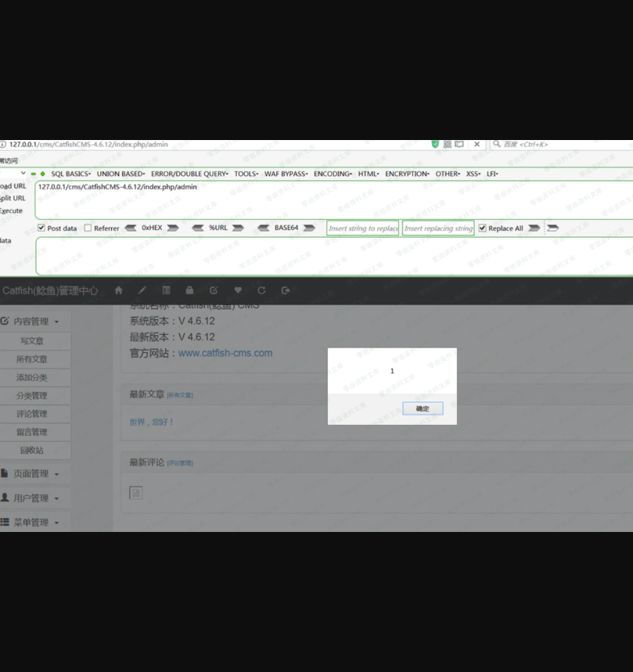Open the www.catfish-cms.com link
Screen dimensions: 633x672
(x=225, y=353)
